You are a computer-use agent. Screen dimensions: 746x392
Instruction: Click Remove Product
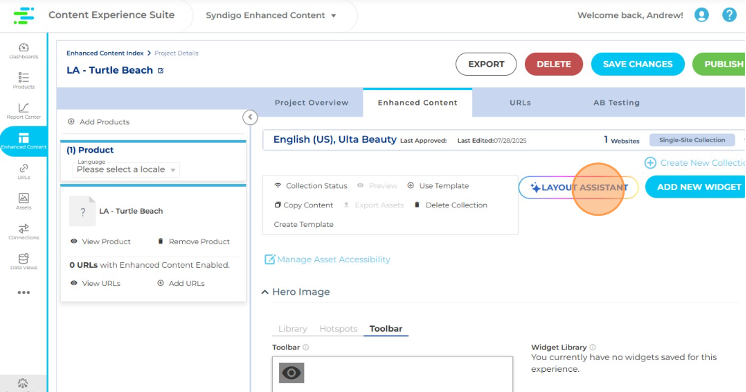(x=194, y=242)
